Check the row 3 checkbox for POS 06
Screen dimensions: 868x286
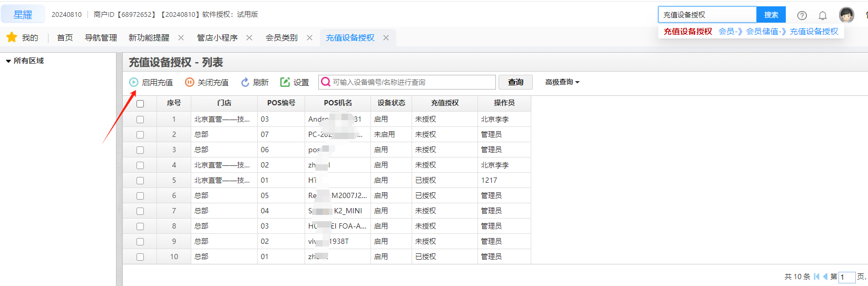coord(140,150)
